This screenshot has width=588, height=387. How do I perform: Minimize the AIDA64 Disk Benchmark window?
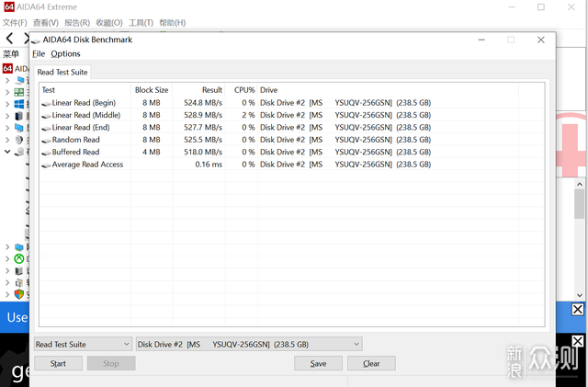[481, 40]
